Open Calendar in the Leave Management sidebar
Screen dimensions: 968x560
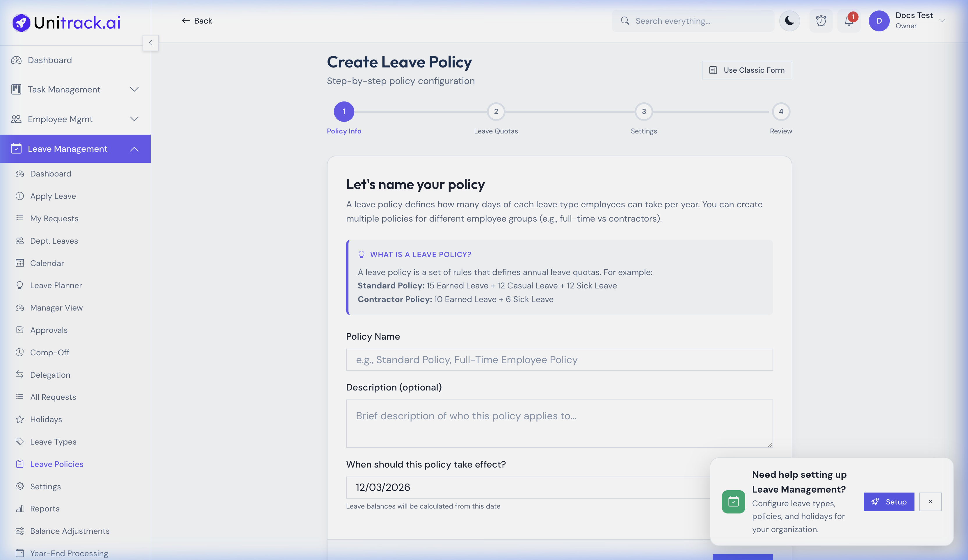click(47, 263)
